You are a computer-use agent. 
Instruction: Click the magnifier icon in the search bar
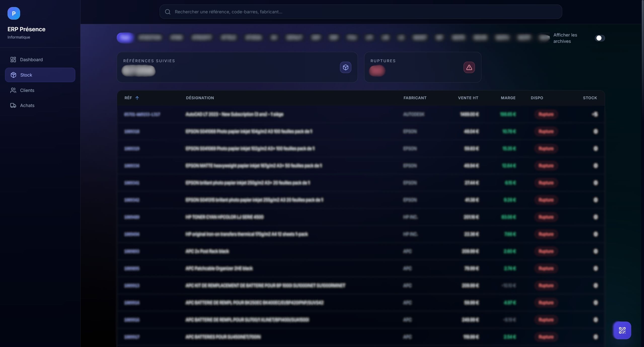[x=168, y=12]
